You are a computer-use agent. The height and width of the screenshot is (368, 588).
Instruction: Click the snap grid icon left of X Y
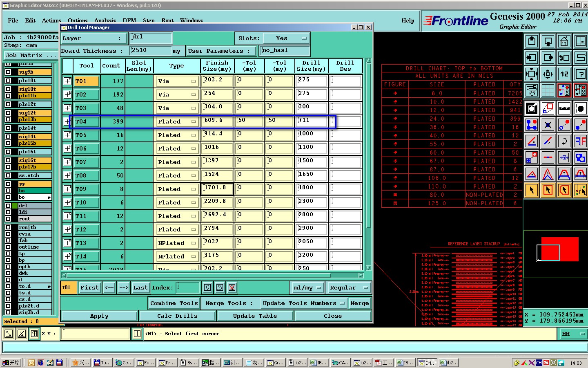pos(34,334)
